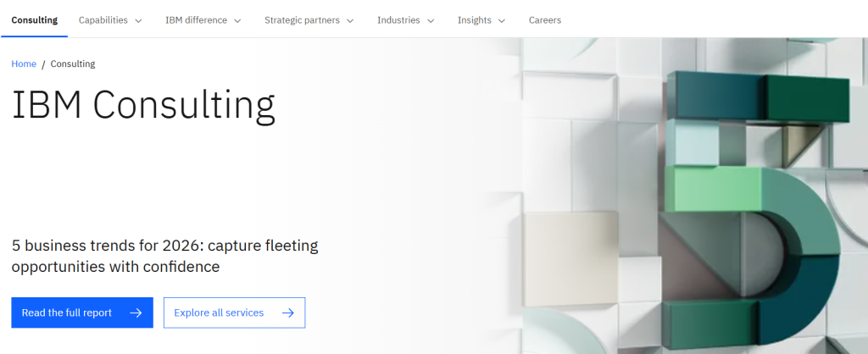Expand the IBM difference chevron
868x354 pixels.
(237, 20)
